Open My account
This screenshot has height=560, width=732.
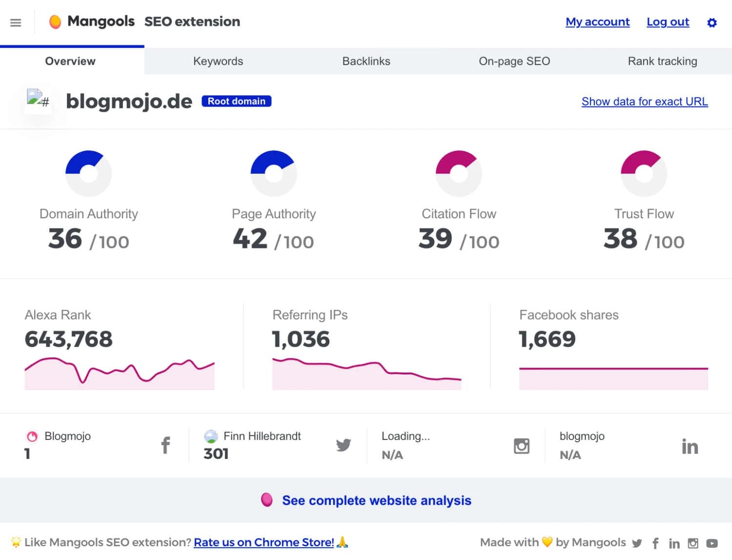click(597, 22)
